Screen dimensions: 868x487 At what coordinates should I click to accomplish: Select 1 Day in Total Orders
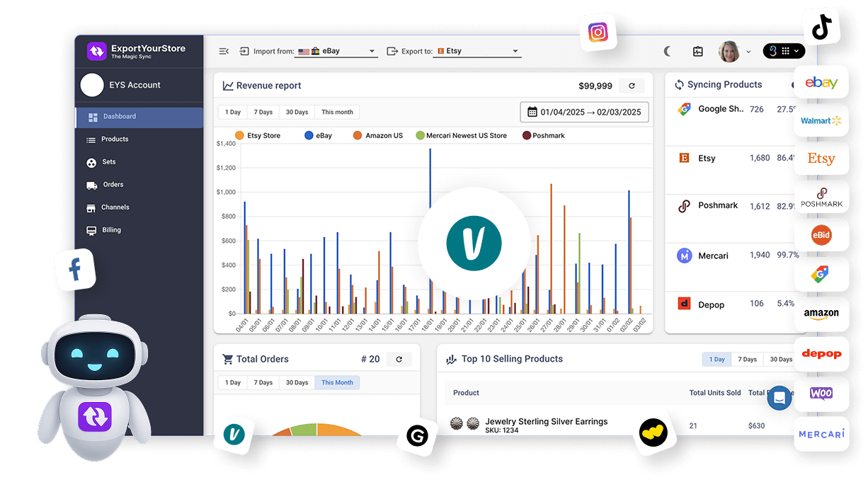tap(233, 383)
